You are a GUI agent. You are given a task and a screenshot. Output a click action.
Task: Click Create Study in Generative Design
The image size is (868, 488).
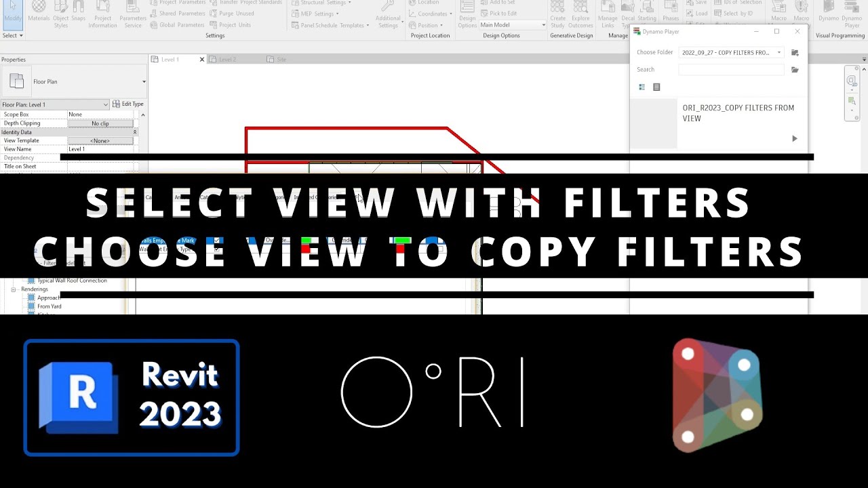(x=557, y=14)
